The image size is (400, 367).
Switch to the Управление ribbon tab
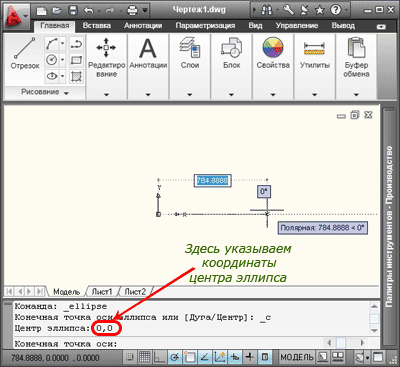click(297, 26)
